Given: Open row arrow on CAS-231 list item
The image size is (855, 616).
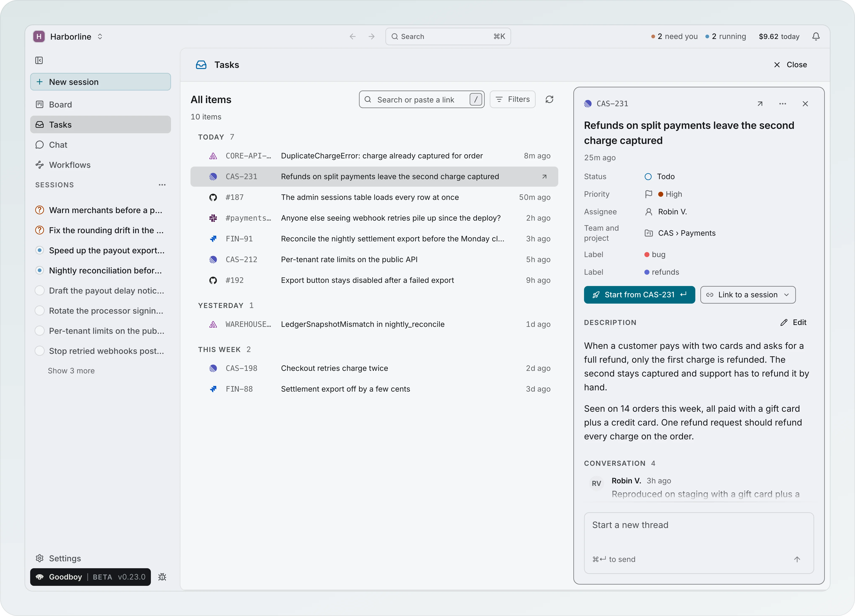Looking at the screenshot, I should pyautogui.click(x=544, y=176).
